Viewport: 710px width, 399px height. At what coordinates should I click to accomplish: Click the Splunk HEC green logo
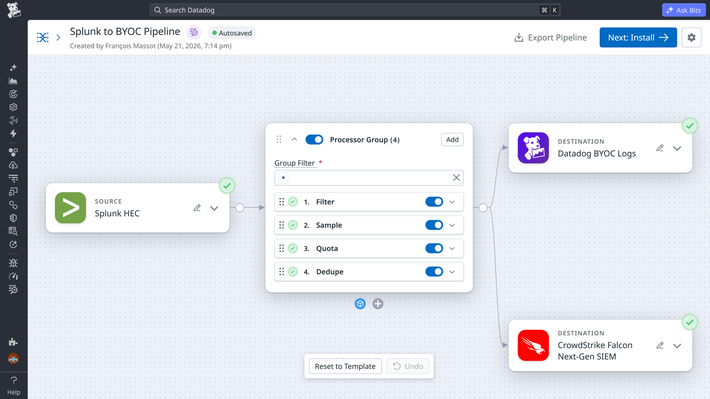70,208
